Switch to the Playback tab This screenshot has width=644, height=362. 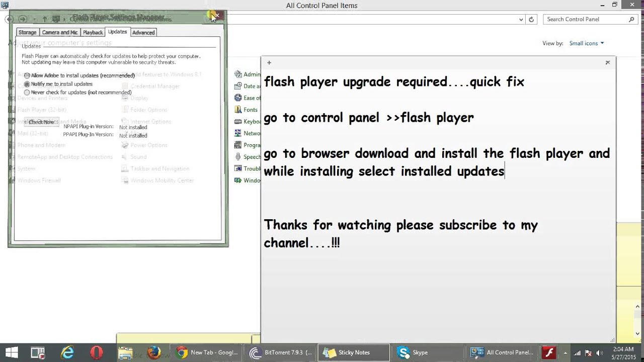click(x=93, y=33)
